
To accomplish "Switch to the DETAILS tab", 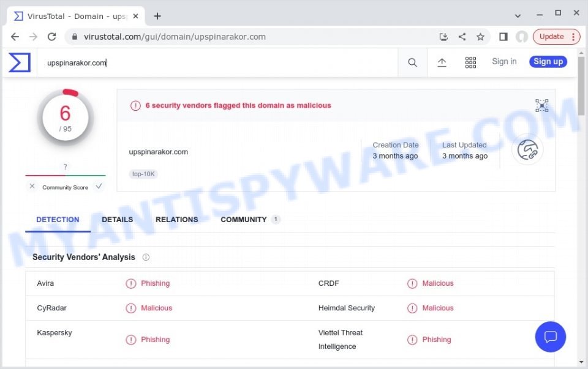I will 118,220.
